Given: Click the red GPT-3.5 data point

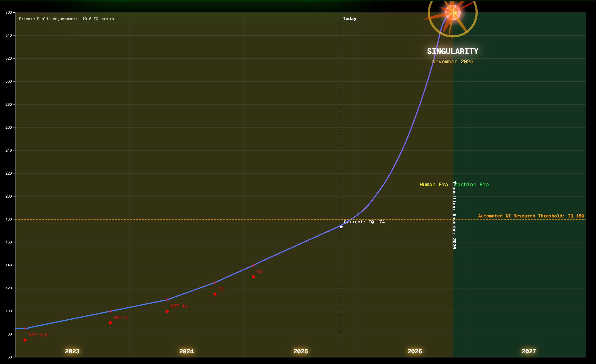Looking at the screenshot, I should click(x=25, y=340).
